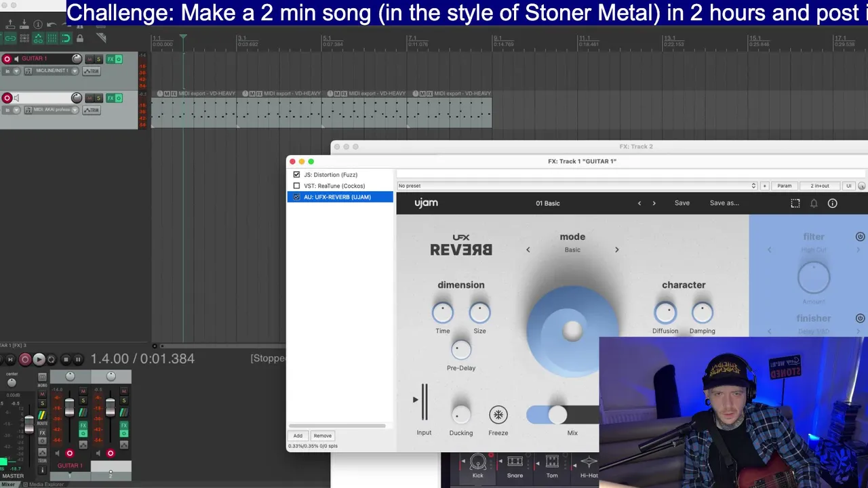Toggle grid lines toolbar icon
The width and height of the screenshot is (868, 488).
(x=52, y=39)
